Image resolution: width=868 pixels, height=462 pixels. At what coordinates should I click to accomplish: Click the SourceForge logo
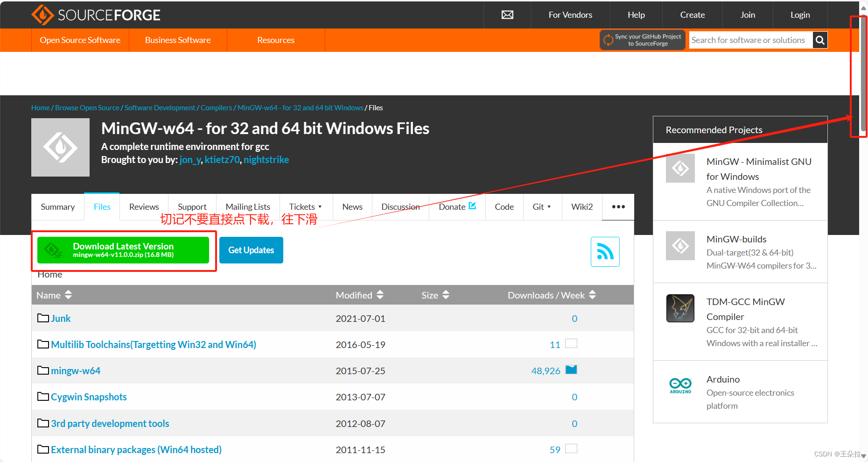coord(96,15)
